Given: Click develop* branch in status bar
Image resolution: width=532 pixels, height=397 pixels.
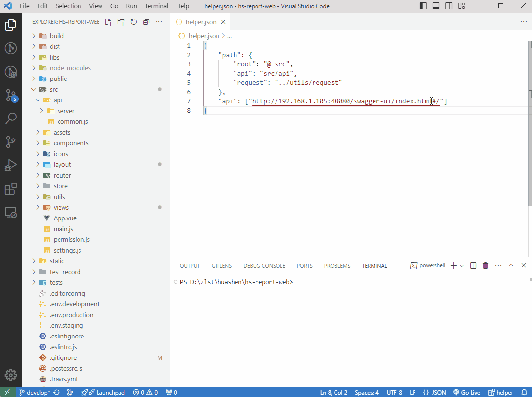Looking at the screenshot, I should coord(34,392).
